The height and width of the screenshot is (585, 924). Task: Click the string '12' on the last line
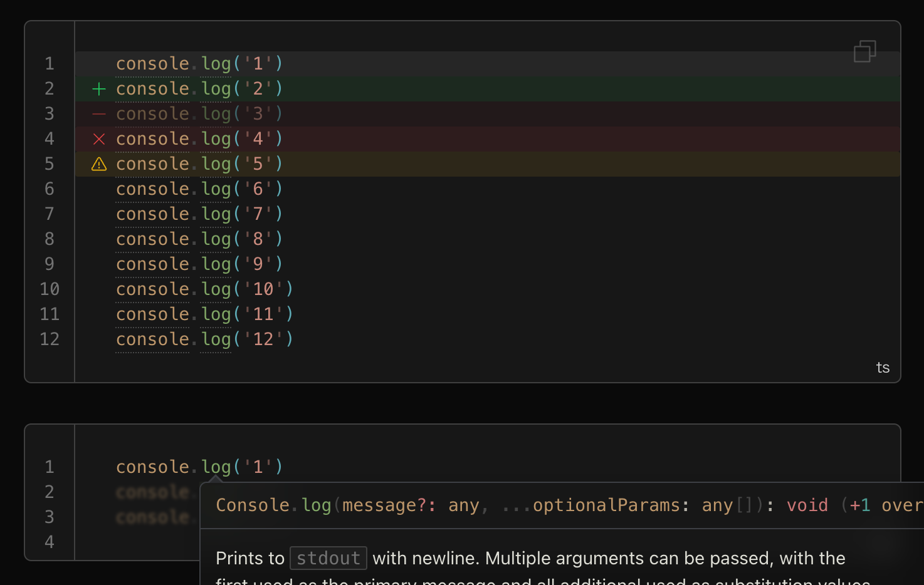[x=263, y=339]
